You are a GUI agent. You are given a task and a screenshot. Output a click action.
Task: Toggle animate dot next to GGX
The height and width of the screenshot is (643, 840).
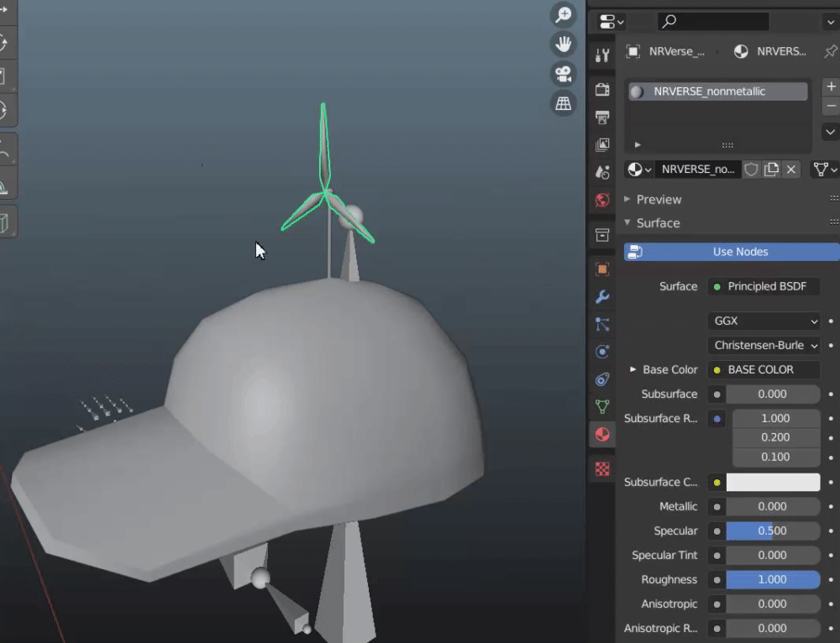[831, 321]
